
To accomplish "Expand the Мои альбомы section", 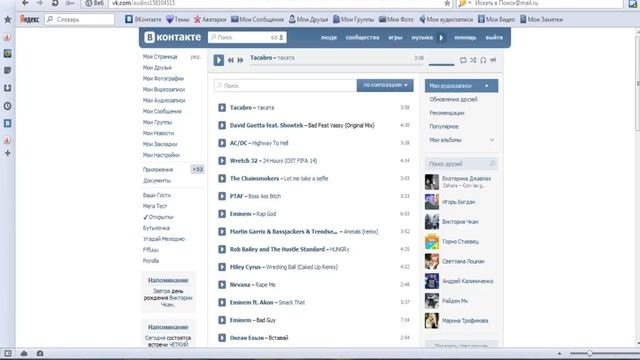I will [461, 140].
